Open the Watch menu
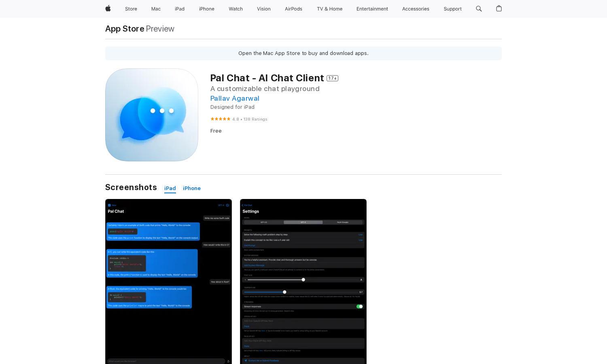The width and height of the screenshot is (607, 364). 236,9
